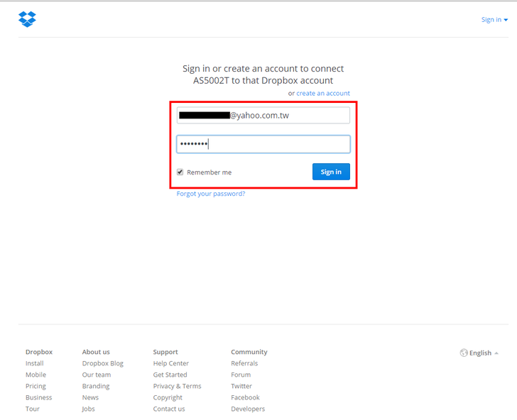
Task: Click into the password field
Action: coord(263,145)
